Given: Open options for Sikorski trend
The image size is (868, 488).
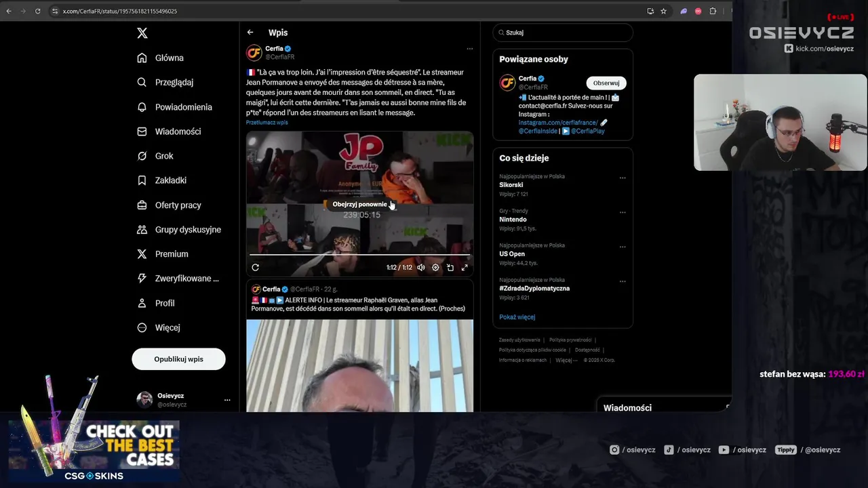Looking at the screenshot, I should click(623, 178).
